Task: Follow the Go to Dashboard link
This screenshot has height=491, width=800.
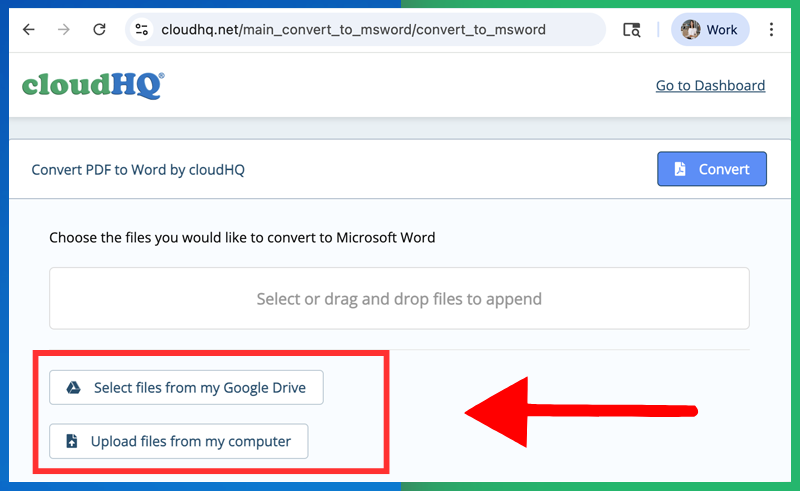Action: [710, 85]
